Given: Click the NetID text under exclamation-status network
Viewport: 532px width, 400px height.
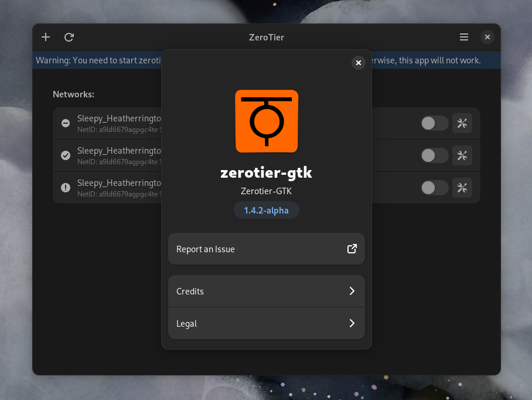Looking at the screenshot, I should click(120, 194).
